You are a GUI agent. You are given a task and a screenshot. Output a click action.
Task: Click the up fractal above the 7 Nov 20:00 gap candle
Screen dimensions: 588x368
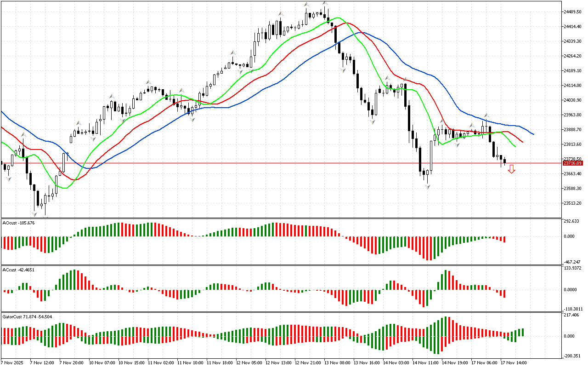pyautogui.click(x=79, y=123)
